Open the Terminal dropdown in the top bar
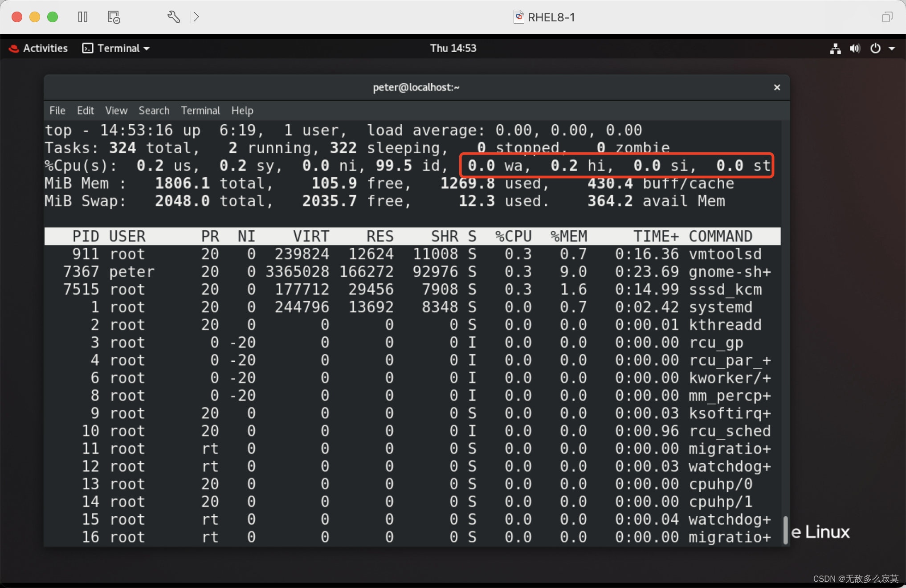 click(x=116, y=49)
